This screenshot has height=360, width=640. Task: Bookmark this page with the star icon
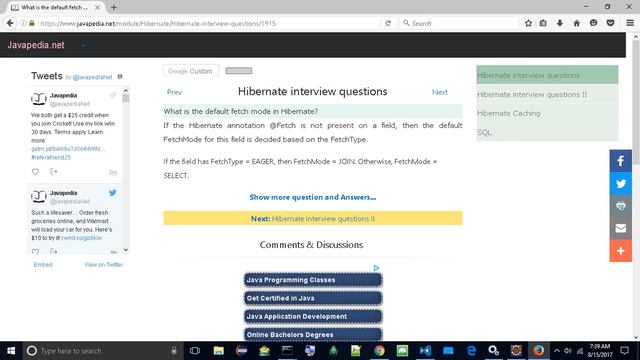pyautogui.click(x=528, y=23)
